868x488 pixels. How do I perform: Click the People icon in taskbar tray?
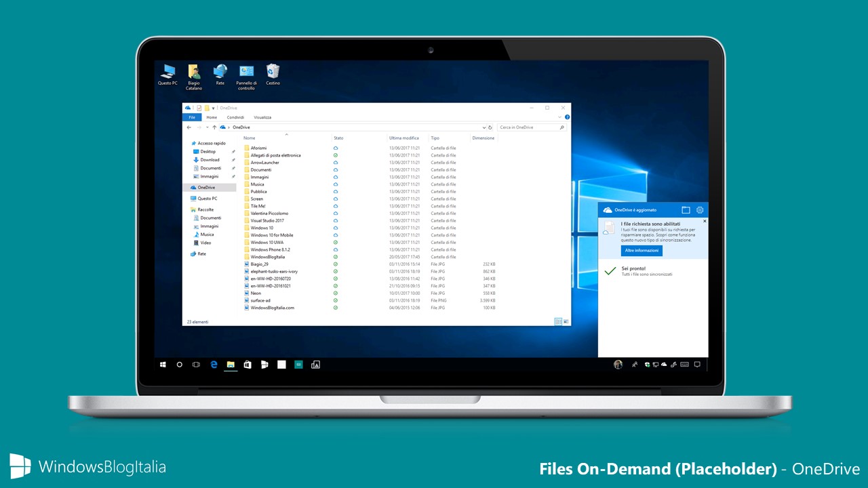pyautogui.click(x=635, y=365)
